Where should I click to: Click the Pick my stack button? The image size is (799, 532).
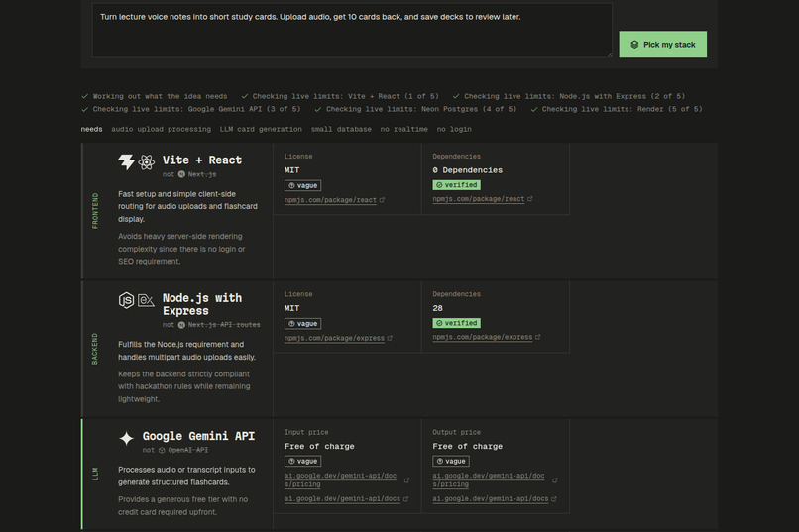(662, 45)
